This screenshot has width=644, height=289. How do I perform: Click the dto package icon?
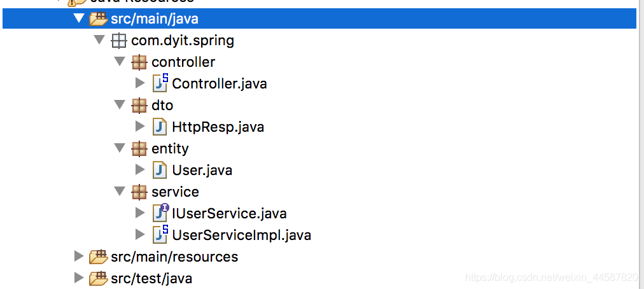point(139,106)
